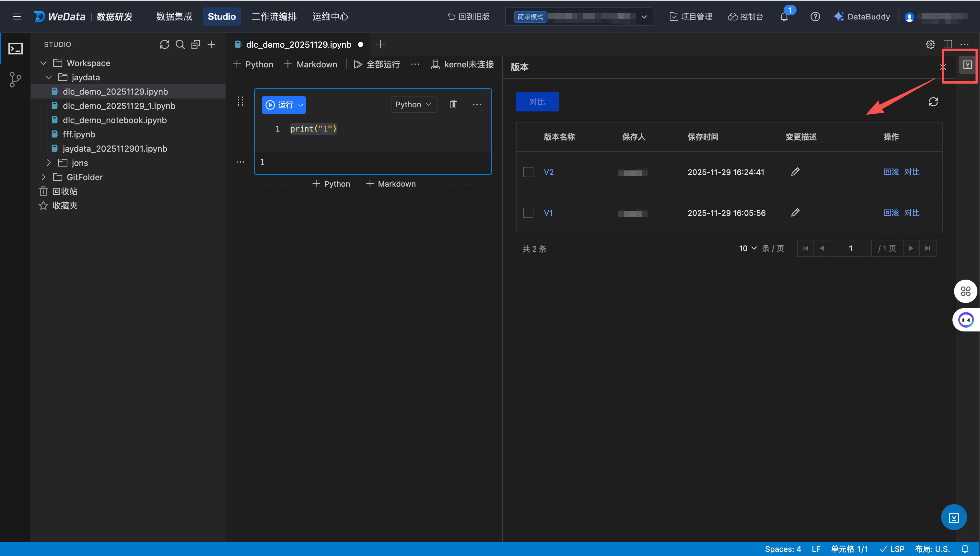Switch to 运维中心 menu
Image resolution: width=980 pixels, height=556 pixels.
pyautogui.click(x=330, y=17)
